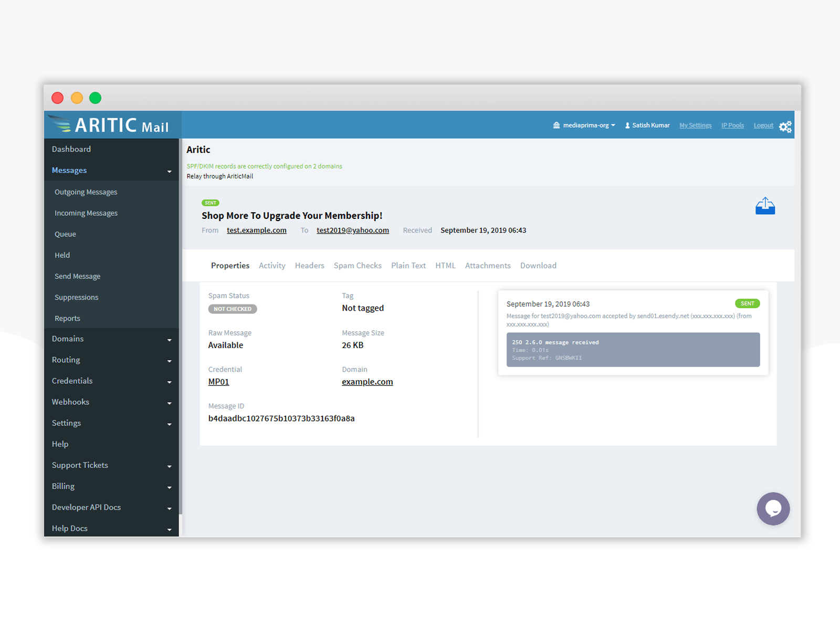840x630 pixels.
Task: Switch to the Properties tab
Action: click(230, 266)
